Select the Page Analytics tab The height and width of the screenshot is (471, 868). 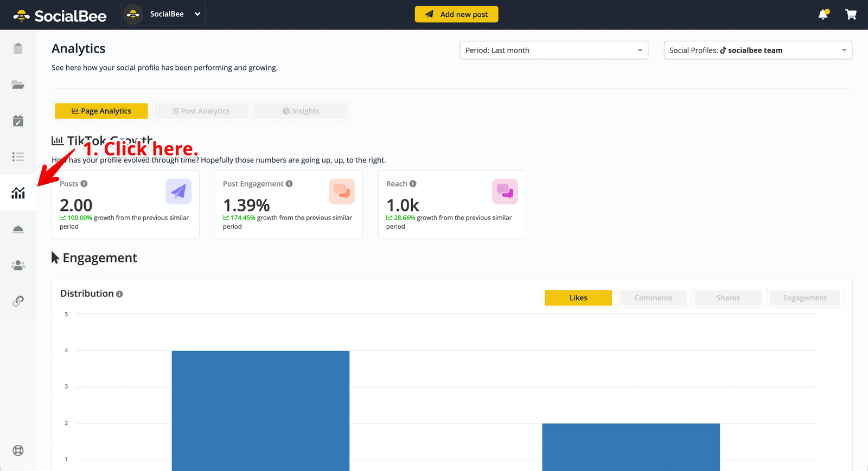click(101, 111)
